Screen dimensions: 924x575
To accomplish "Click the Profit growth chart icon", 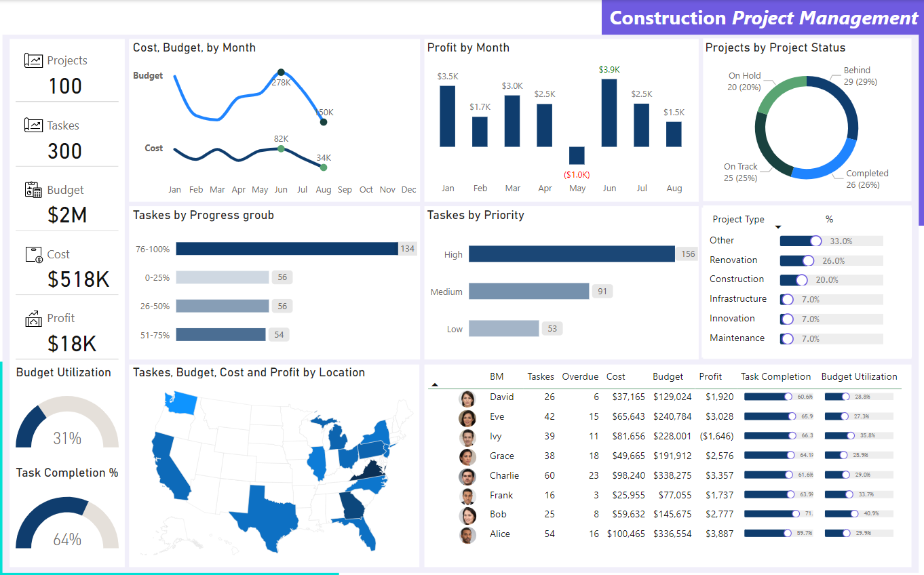I will pyautogui.click(x=33, y=318).
